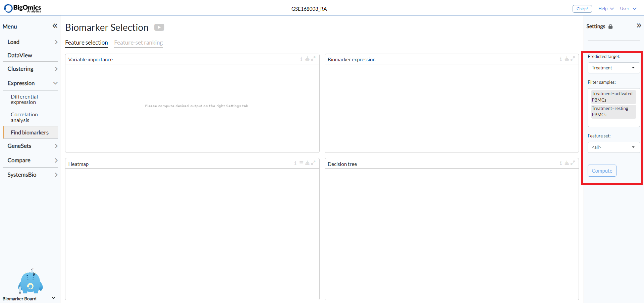Image resolution: width=644 pixels, height=303 pixels.
Task: Click the Settings lock icon
Action: 611,26
